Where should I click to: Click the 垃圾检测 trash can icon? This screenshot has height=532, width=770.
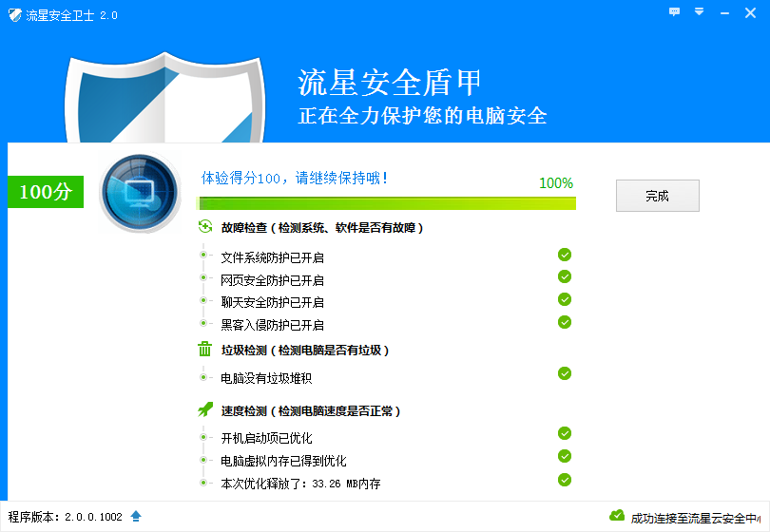tap(204, 349)
